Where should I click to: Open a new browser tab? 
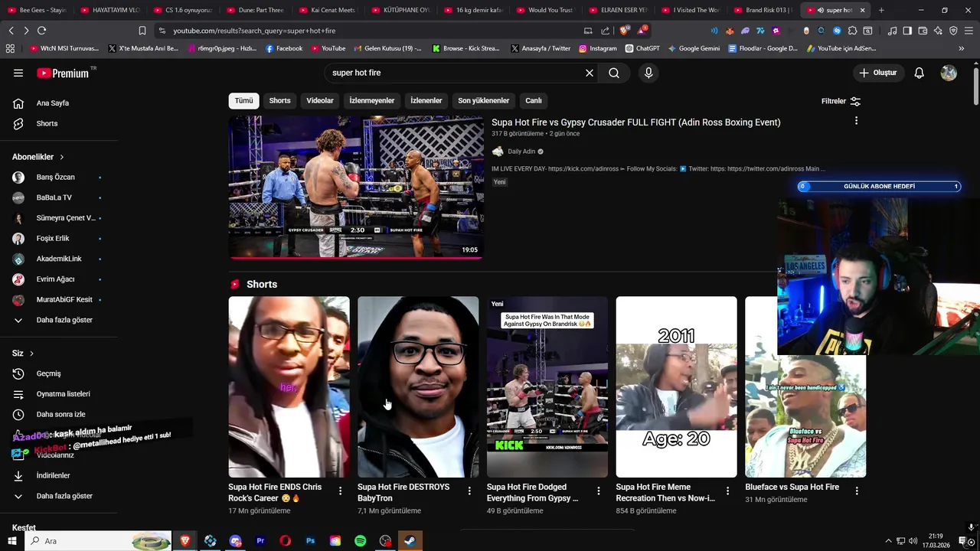click(881, 10)
